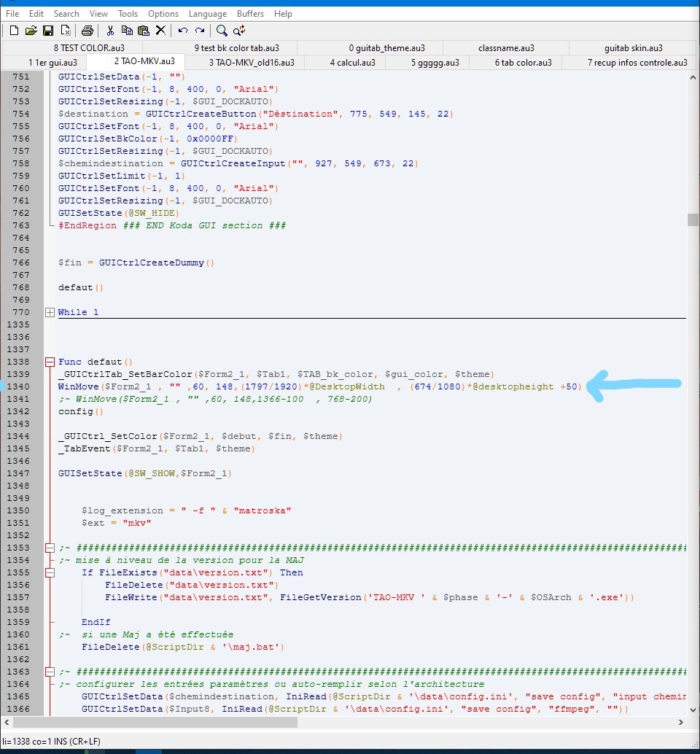Select the '6 tab color.au3' tab
The height and width of the screenshot is (754, 700).
[517, 62]
